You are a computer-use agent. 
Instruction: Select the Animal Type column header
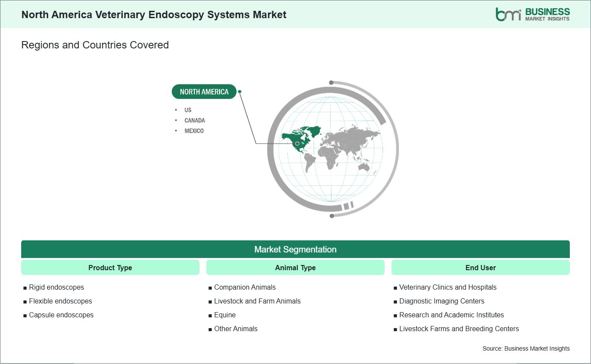point(295,268)
